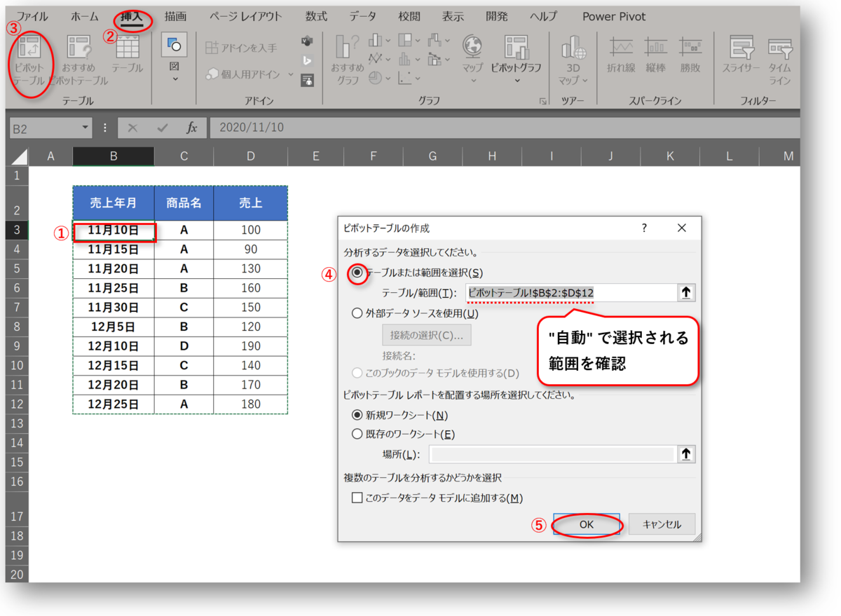Click the sales cell with value 190
This screenshot has height=616, width=841.
click(250, 346)
